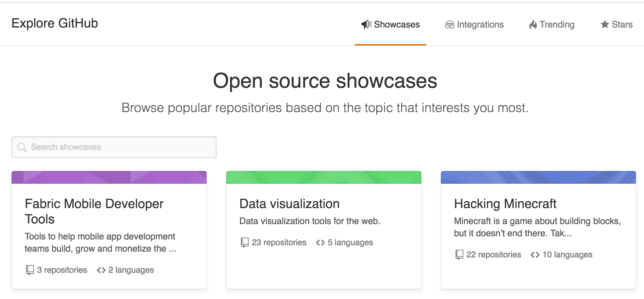The image size is (644, 299).
Task: Click 'Browse popular repositories' subtitle text
Action: coord(325,108)
